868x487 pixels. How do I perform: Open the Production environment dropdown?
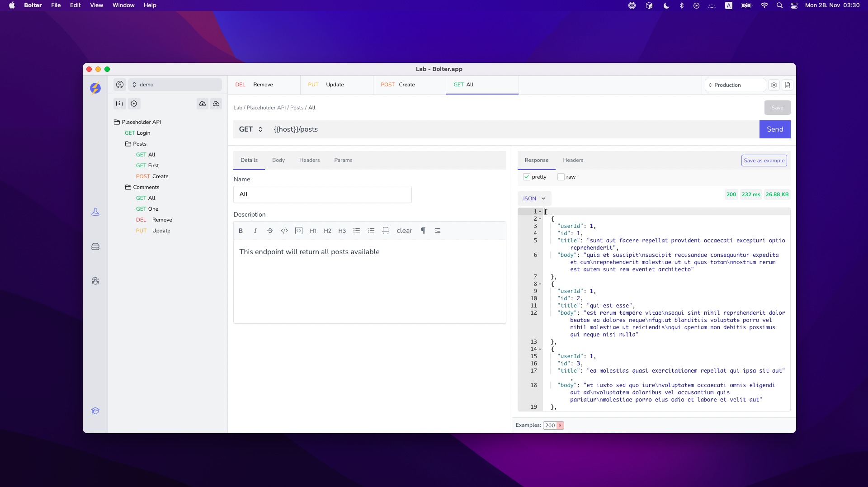736,85
